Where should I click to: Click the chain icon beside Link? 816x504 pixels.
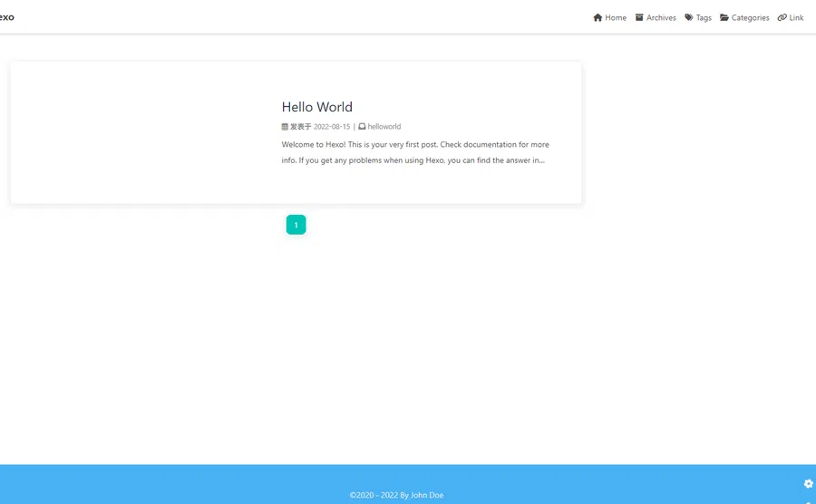[782, 18]
